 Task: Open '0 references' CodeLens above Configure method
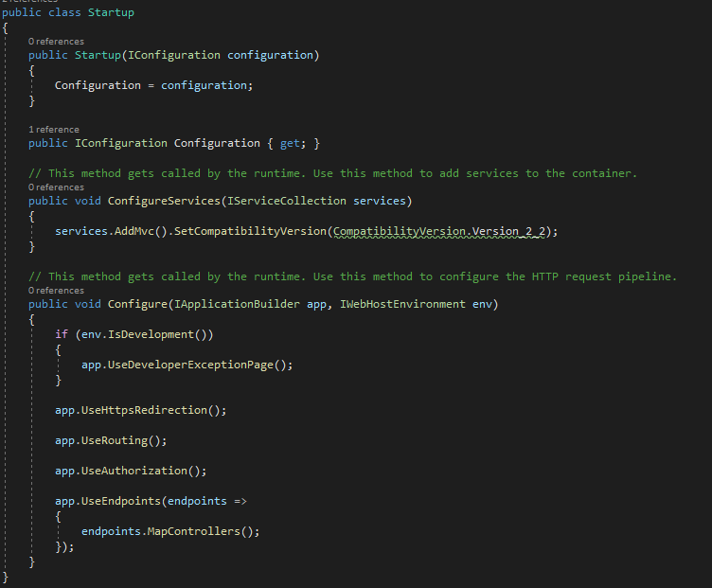click(x=56, y=290)
